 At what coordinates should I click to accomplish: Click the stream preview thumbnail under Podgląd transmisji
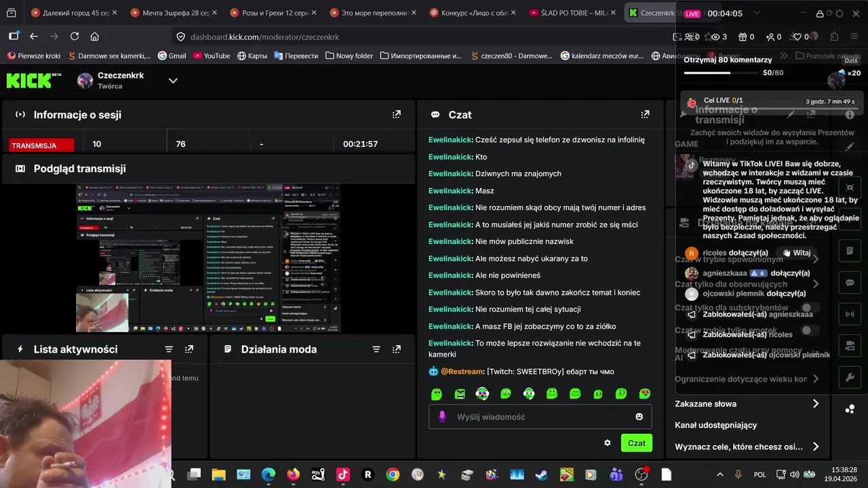[x=208, y=258]
